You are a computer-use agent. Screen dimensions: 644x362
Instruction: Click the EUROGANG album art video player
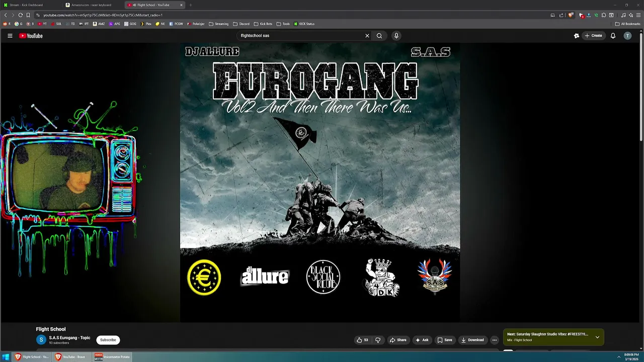[x=320, y=182]
